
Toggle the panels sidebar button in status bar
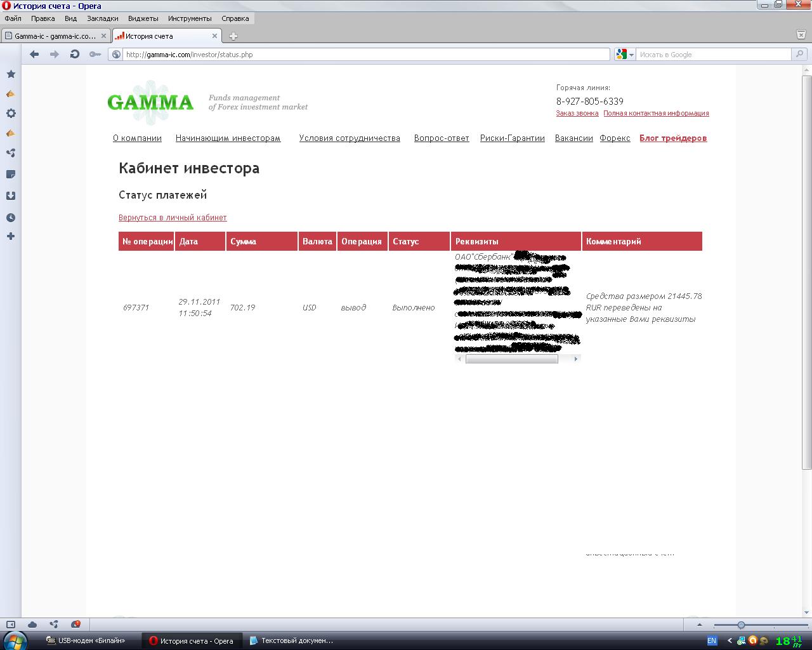pyautogui.click(x=11, y=625)
